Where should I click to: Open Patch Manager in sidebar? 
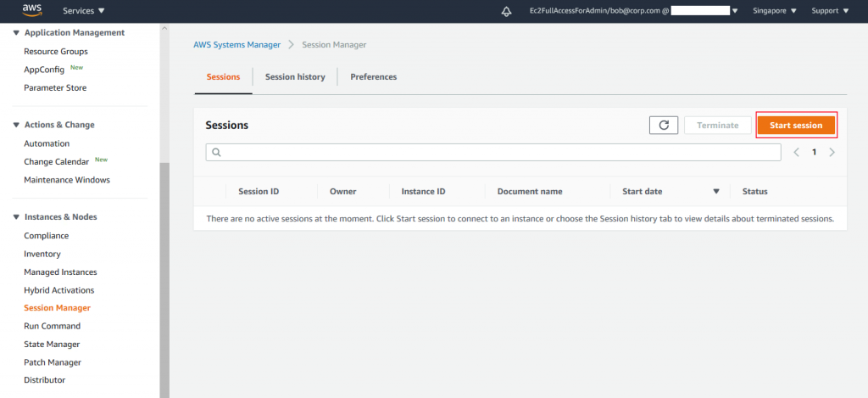point(53,362)
